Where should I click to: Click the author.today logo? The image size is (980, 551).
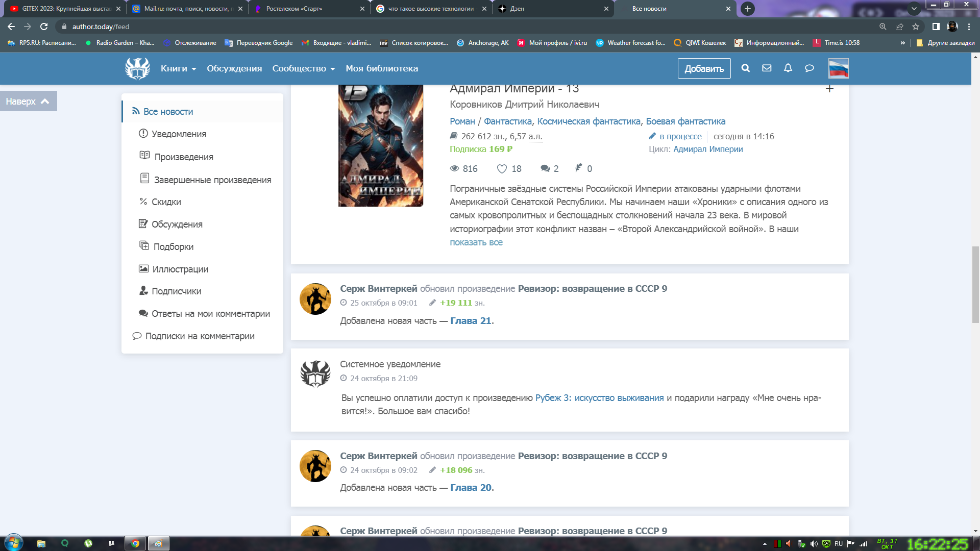pos(137,68)
